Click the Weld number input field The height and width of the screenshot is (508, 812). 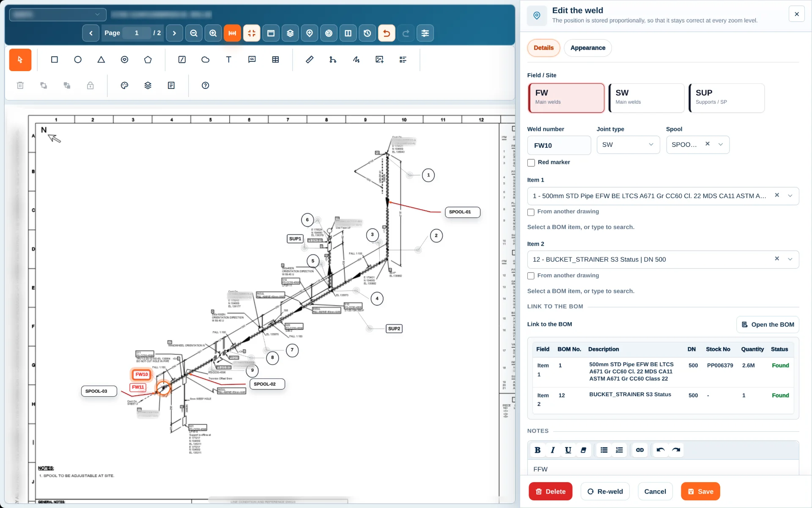[x=559, y=145]
